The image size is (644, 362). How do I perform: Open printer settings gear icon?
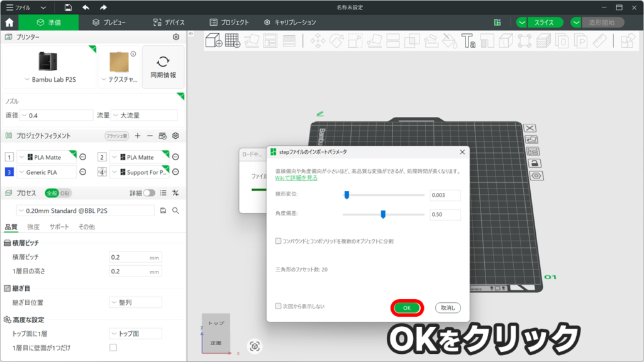tap(176, 37)
